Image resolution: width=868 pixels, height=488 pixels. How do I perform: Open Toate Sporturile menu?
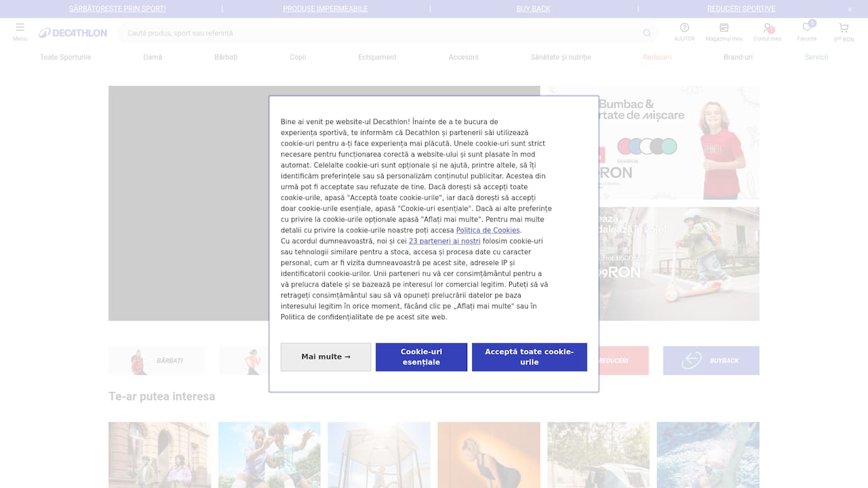(x=65, y=57)
